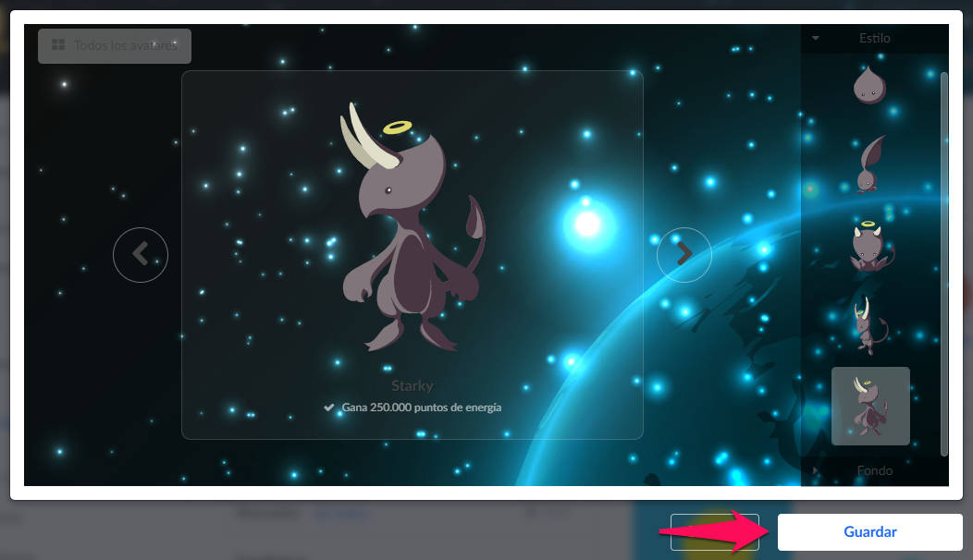Click the Starky avatar name label
This screenshot has height=560, width=973.
[x=412, y=385]
